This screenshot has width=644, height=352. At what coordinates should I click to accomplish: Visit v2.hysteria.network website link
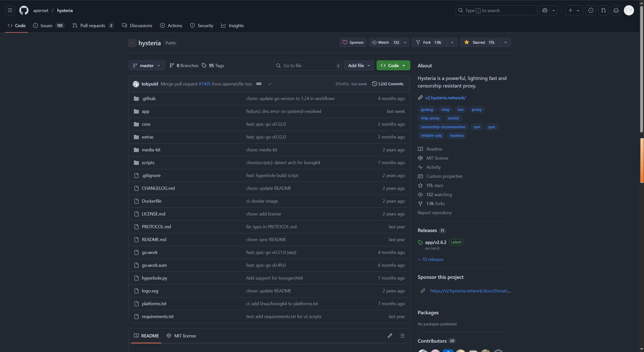click(445, 98)
